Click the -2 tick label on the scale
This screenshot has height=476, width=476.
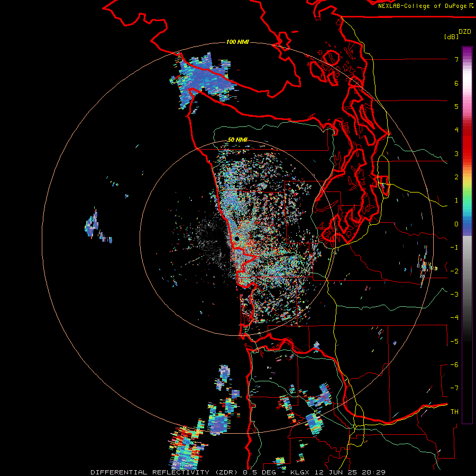pos(454,271)
